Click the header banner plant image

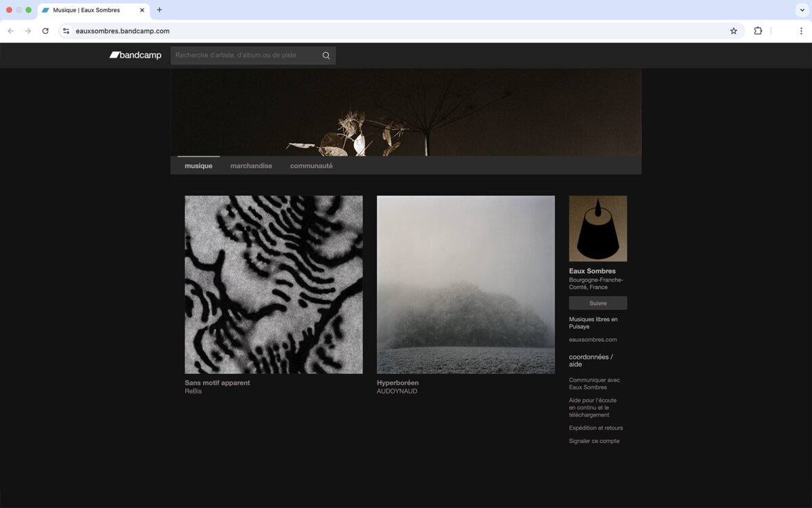click(x=406, y=112)
